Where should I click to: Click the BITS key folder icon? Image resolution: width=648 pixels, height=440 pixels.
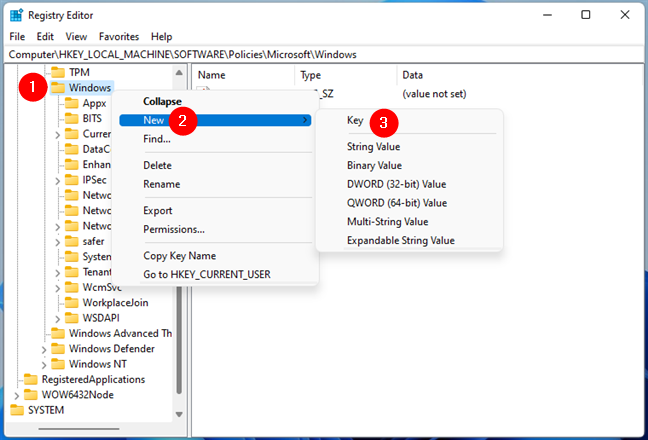72,118
